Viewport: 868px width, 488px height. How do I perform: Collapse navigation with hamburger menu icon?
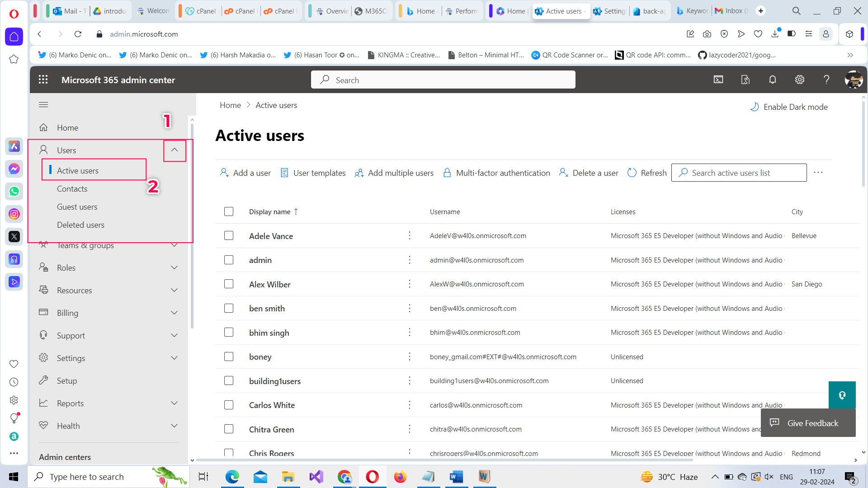point(43,105)
